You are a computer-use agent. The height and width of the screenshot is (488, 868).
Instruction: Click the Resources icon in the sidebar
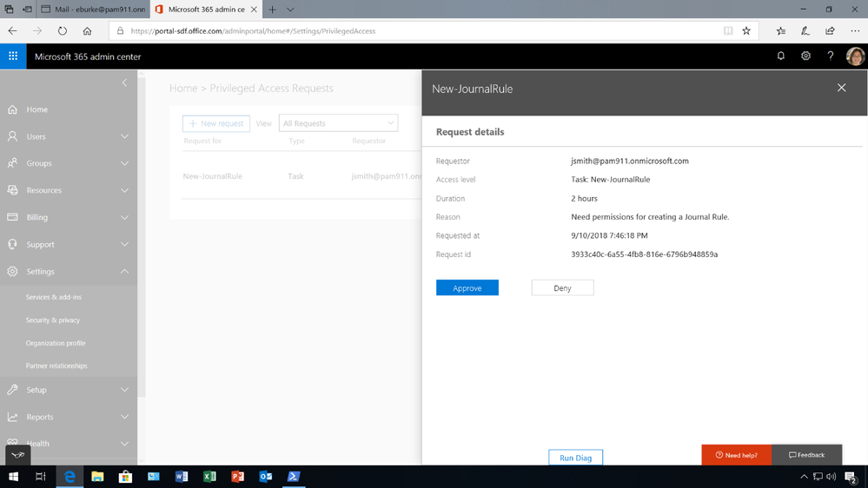[x=12, y=190]
